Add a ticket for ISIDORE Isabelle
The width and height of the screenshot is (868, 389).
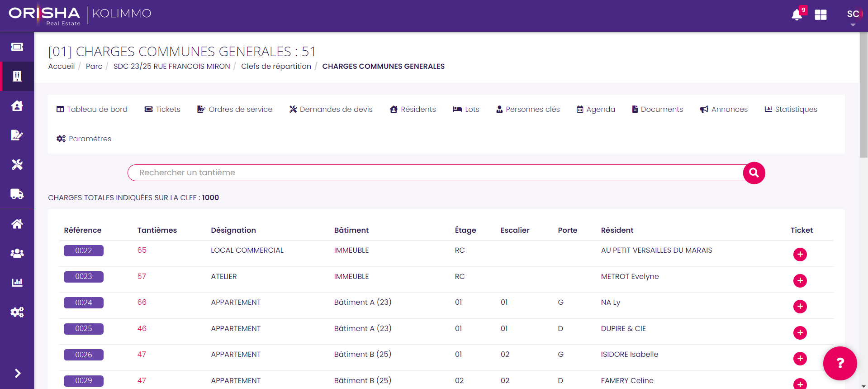click(x=800, y=359)
